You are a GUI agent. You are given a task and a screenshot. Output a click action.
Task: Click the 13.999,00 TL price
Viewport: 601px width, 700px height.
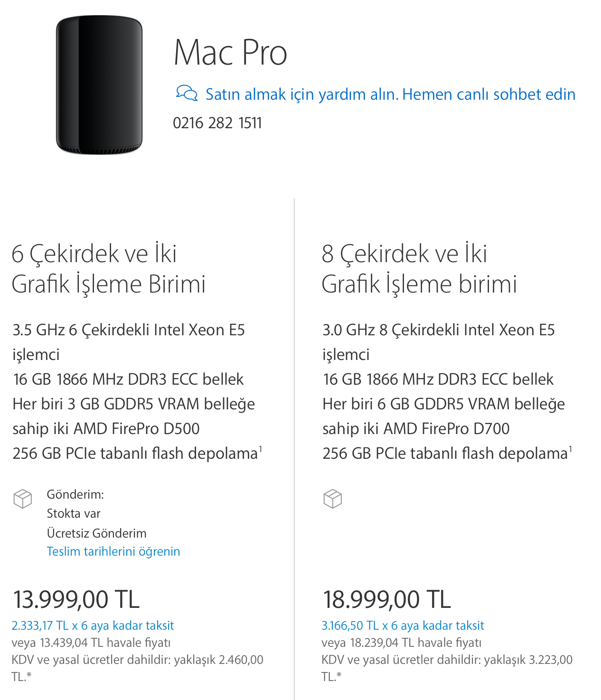(x=76, y=599)
